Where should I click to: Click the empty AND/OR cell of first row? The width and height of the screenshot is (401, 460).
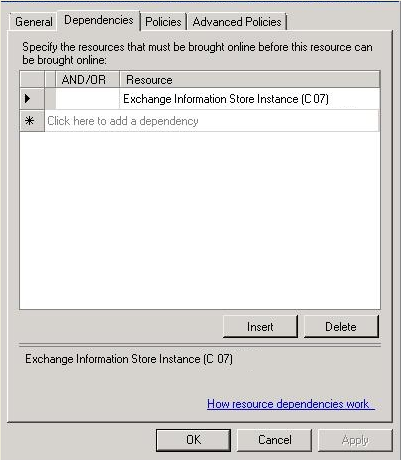pos(87,99)
